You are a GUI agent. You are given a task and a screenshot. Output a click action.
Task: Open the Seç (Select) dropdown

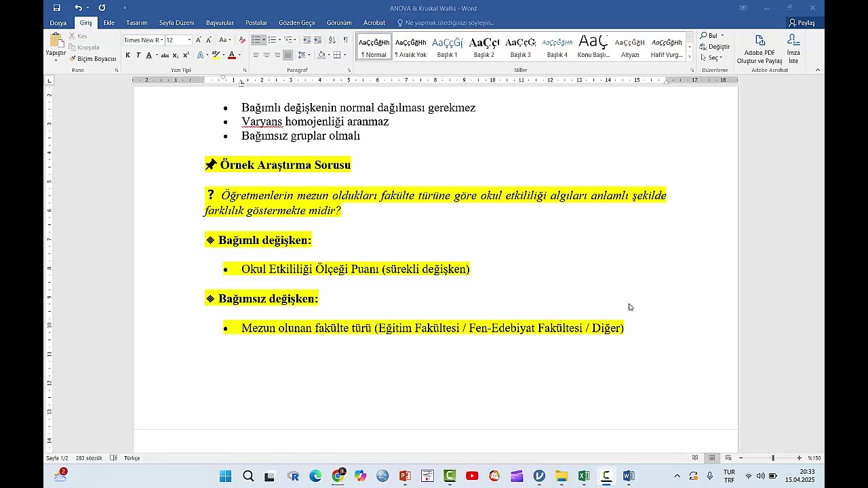tap(713, 58)
